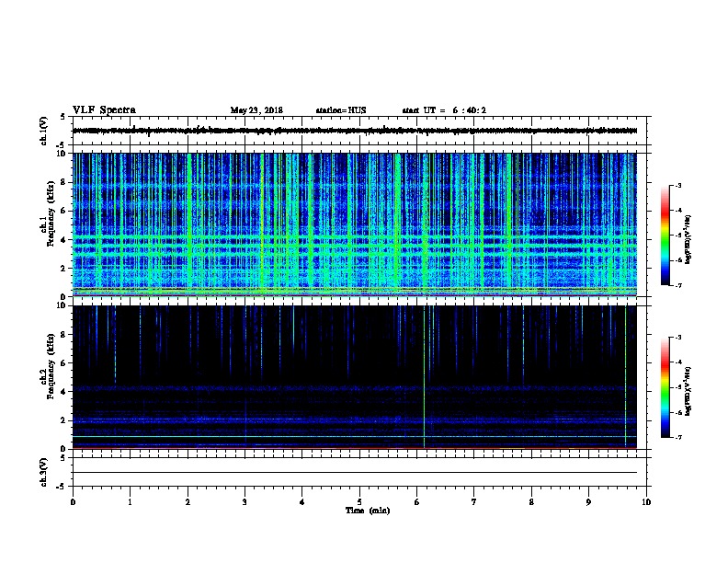Click the time axis tick label "8"
The height and width of the screenshot is (563, 728).
pos(531,502)
